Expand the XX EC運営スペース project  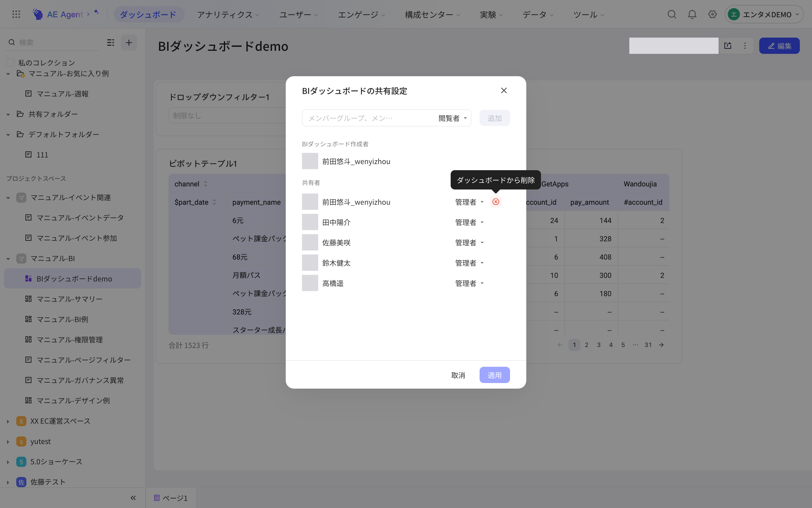[8, 421]
